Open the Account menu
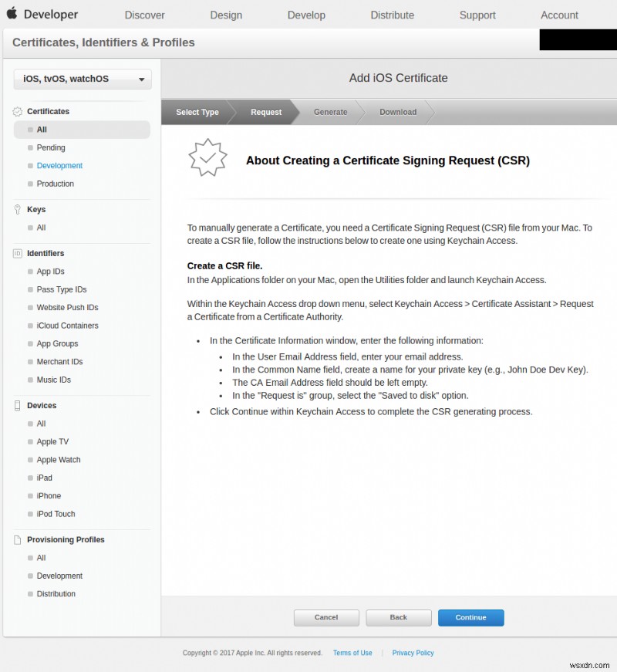The height and width of the screenshot is (672, 617). point(559,15)
